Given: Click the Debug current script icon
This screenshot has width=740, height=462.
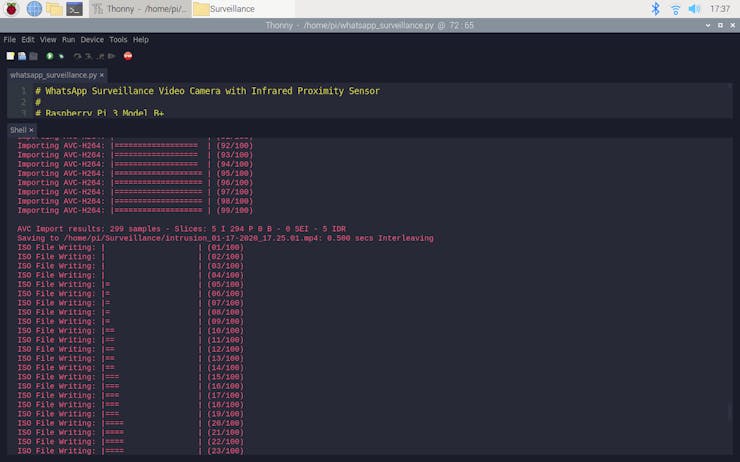Looking at the screenshot, I should point(61,56).
